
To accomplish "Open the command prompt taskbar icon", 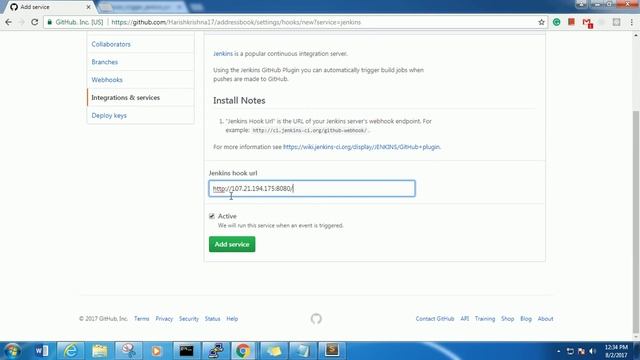I will point(187,351).
